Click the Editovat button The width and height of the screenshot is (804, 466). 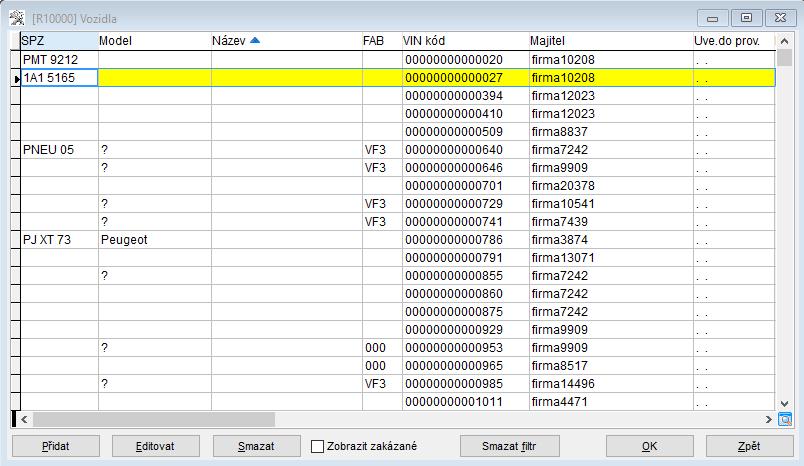(156, 446)
